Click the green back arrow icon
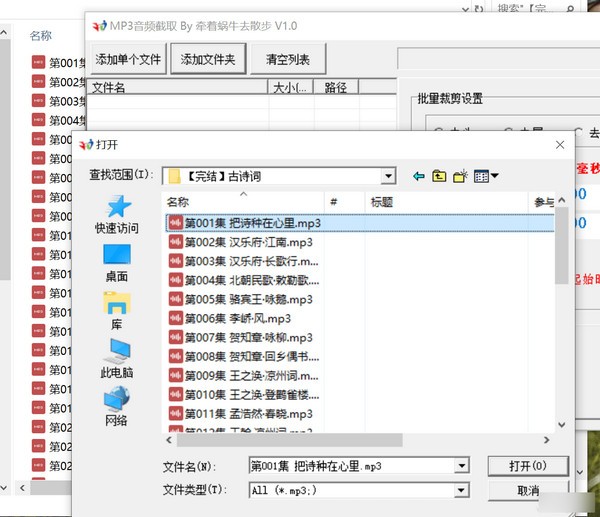Viewport: 600px width, 517px height. coord(419,177)
